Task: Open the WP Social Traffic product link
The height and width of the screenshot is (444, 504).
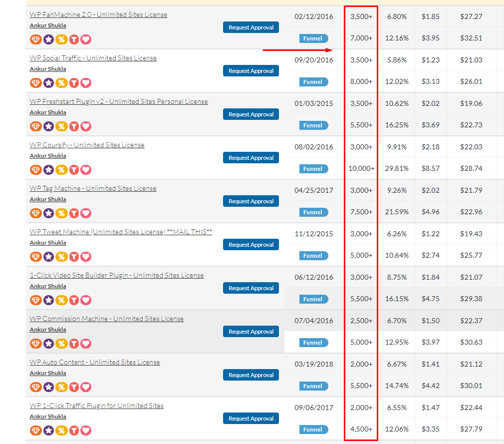Action: [93, 58]
